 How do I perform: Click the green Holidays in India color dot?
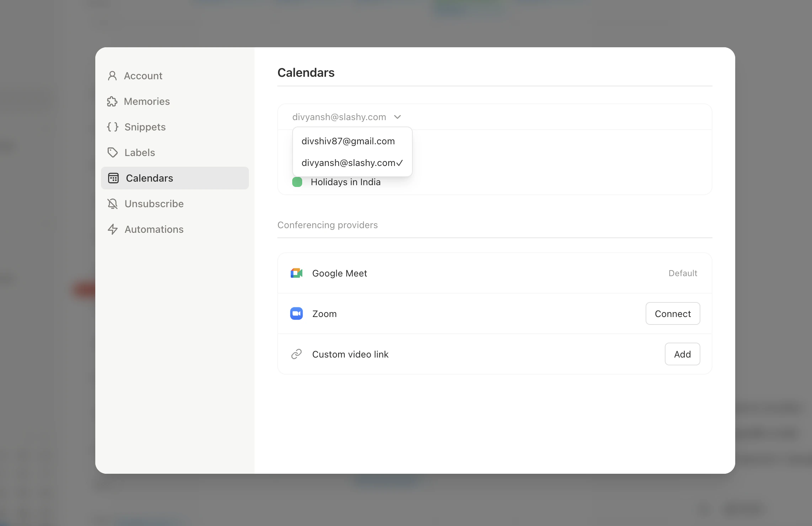point(297,182)
